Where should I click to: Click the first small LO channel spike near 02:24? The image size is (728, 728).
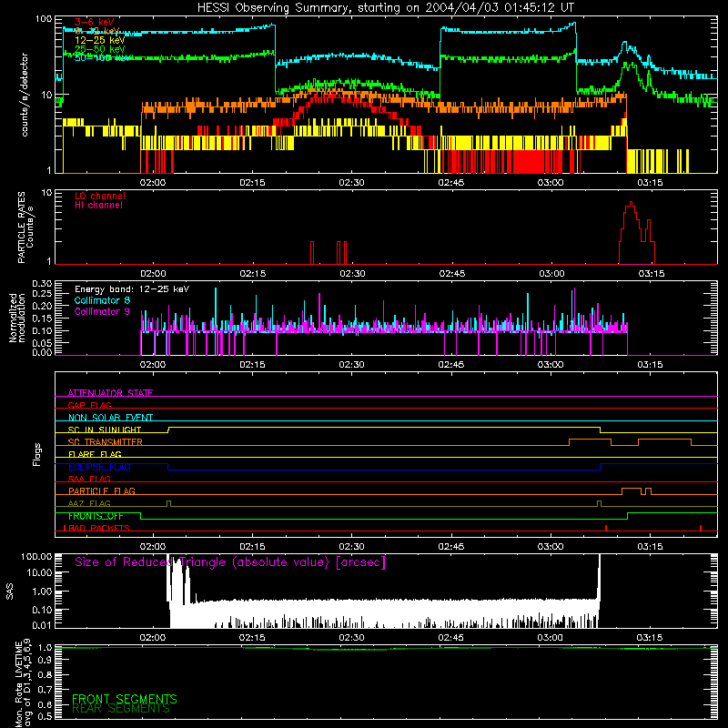312,252
